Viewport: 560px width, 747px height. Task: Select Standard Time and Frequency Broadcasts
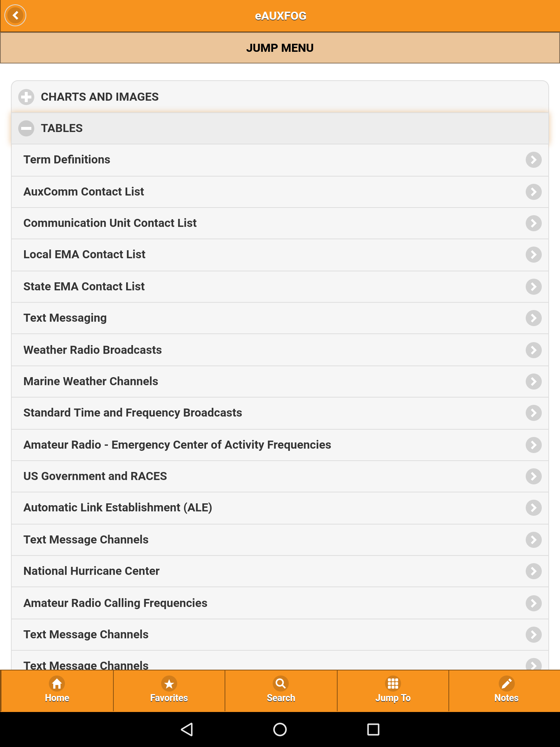pos(280,413)
